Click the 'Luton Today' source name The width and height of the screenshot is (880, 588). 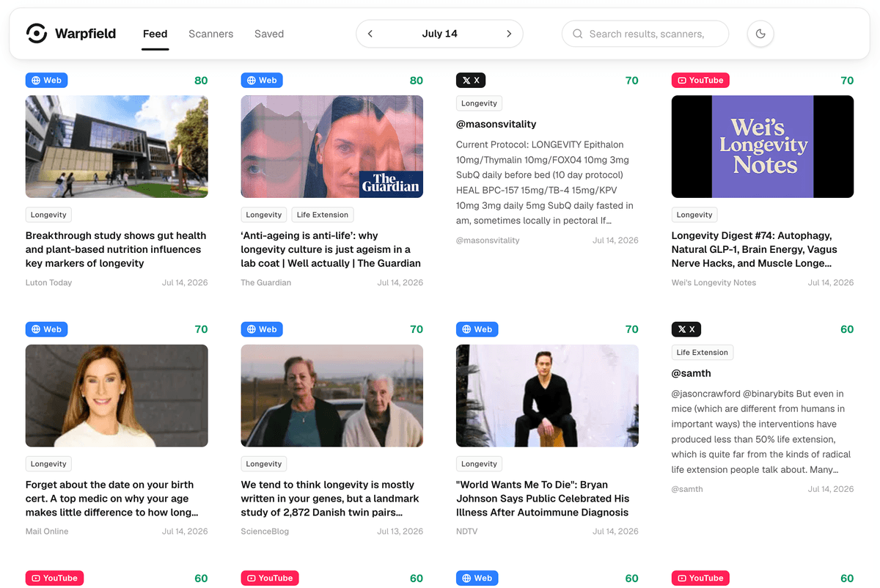[x=48, y=283]
